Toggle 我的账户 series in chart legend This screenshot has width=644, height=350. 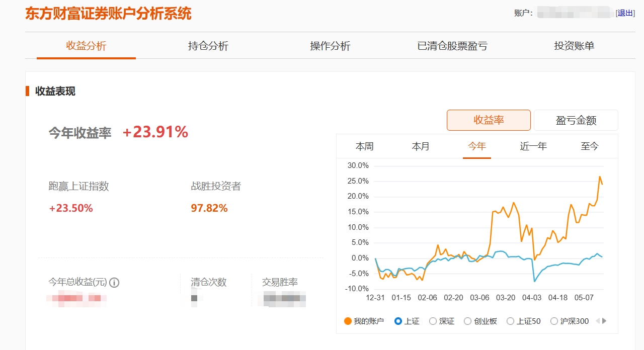pyautogui.click(x=364, y=321)
